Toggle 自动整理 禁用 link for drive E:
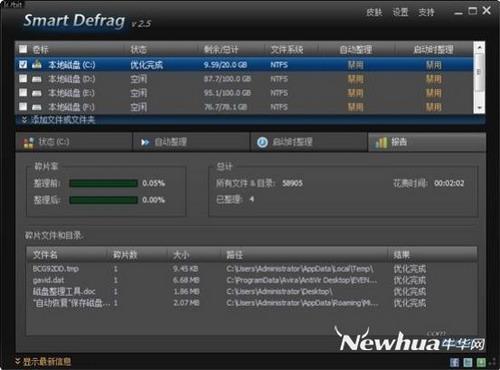The width and height of the screenshot is (500, 370). pyautogui.click(x=355, y=93)
